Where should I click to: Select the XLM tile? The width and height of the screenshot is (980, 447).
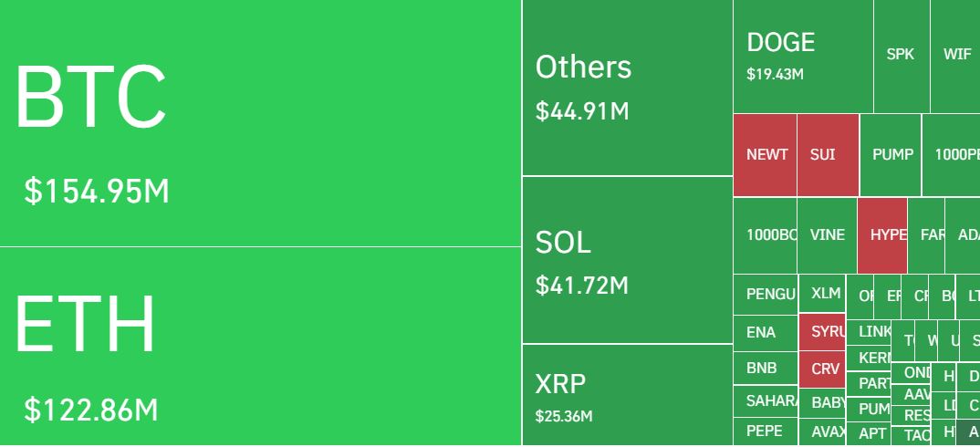click(822, 293)
